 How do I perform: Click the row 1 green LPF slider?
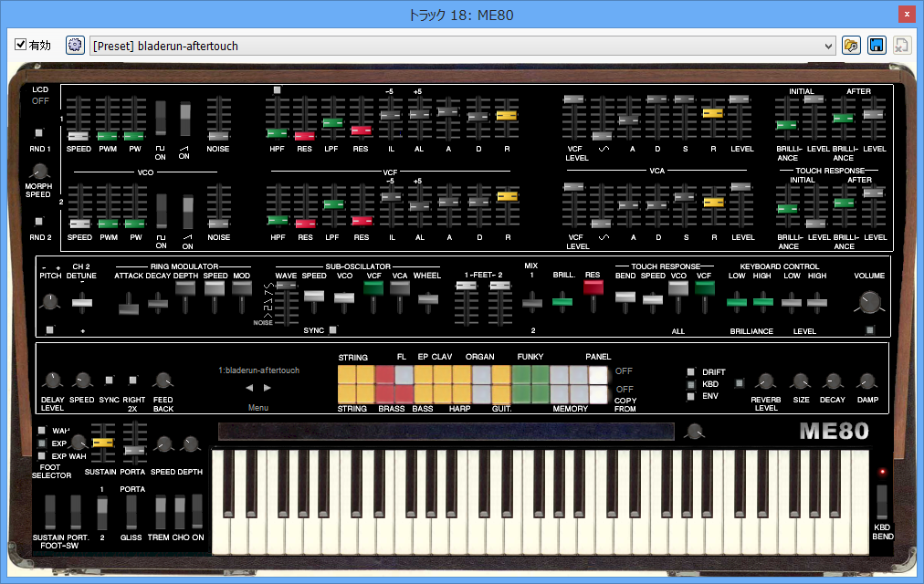(x=332, y=122)
